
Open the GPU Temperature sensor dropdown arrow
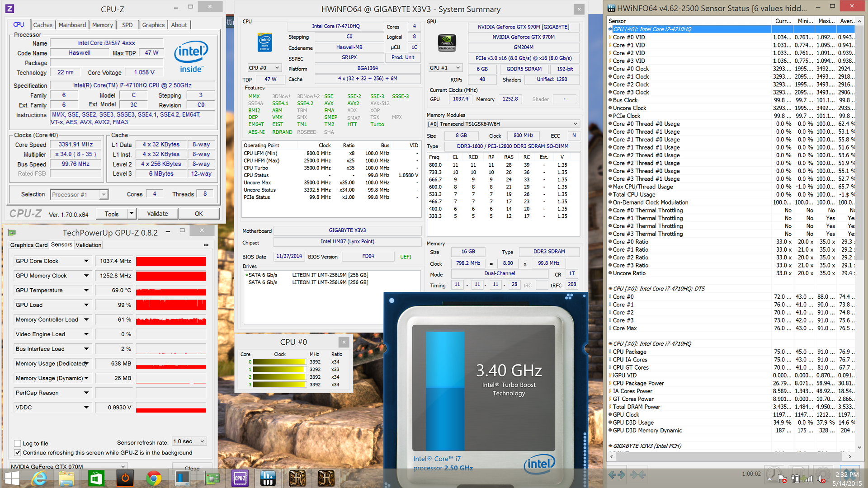click(86, 290)
